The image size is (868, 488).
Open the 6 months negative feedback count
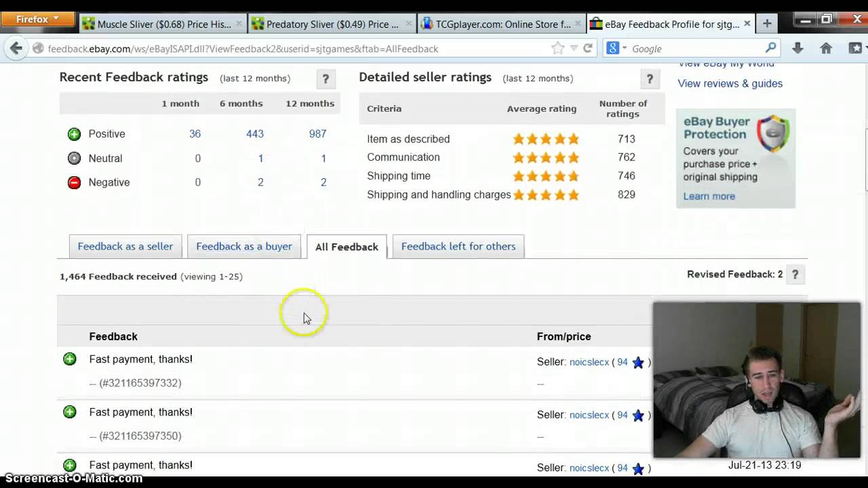pyautogui.click(x=260, y=182)
